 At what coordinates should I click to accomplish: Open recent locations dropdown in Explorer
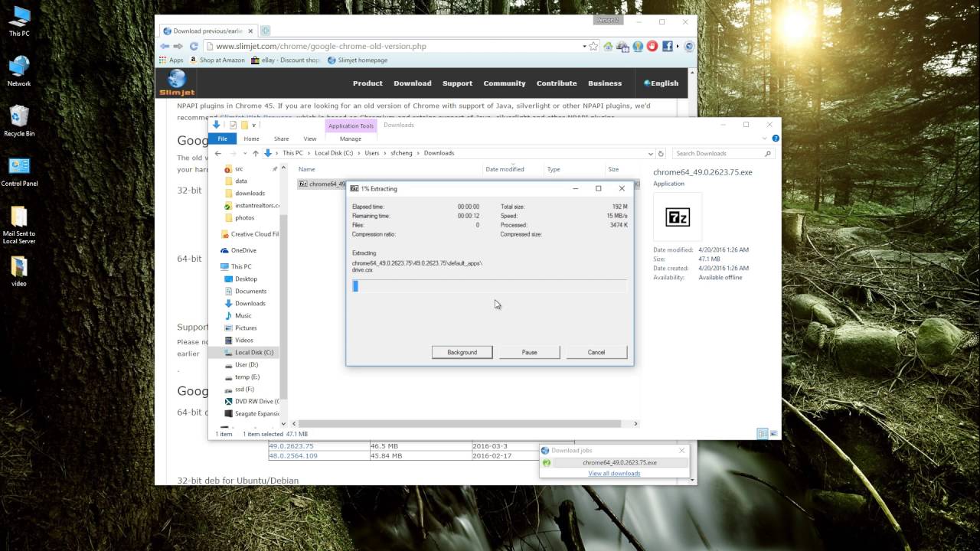[246, 153]
